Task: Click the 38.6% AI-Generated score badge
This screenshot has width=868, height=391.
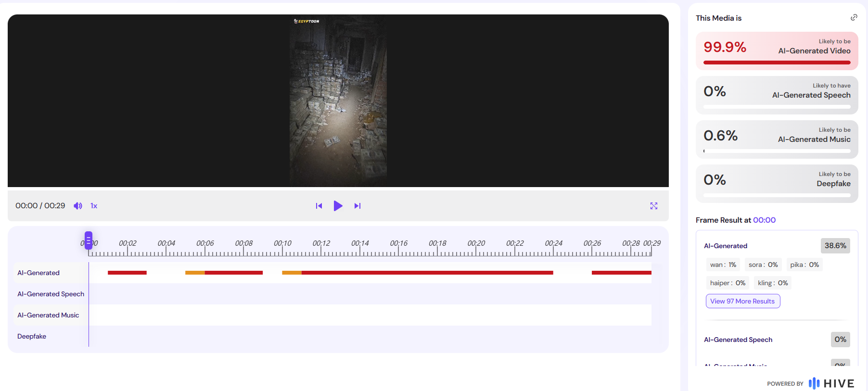Action: (835, 246)
